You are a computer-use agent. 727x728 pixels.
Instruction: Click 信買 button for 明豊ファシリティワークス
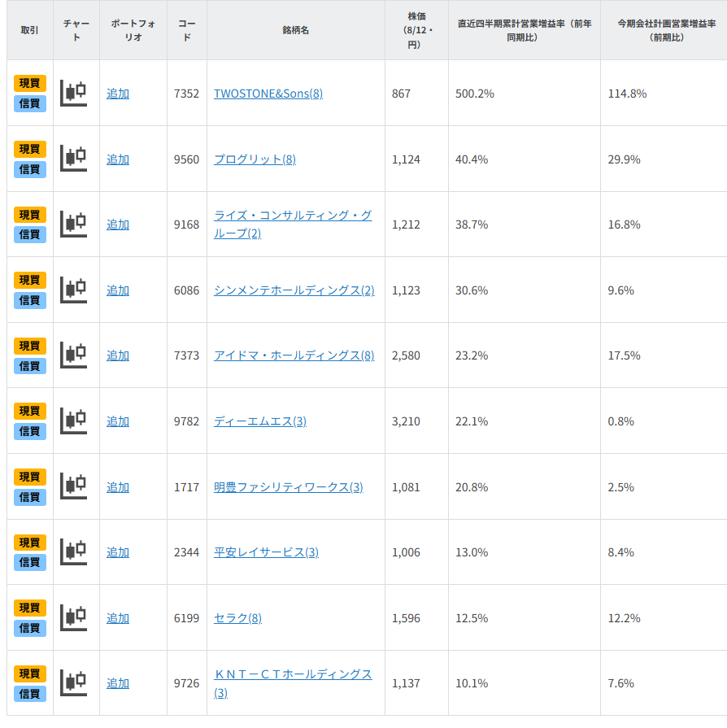30,497
